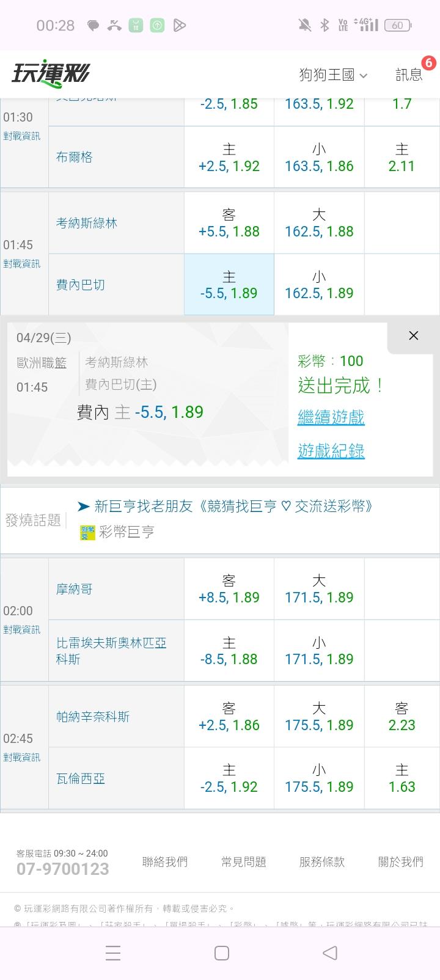Image resolution: width=440 pixels, height=980 pixels.
Task: Select 瓦倫西亞 home moneyline 1.63
Action: pos(402,778)
